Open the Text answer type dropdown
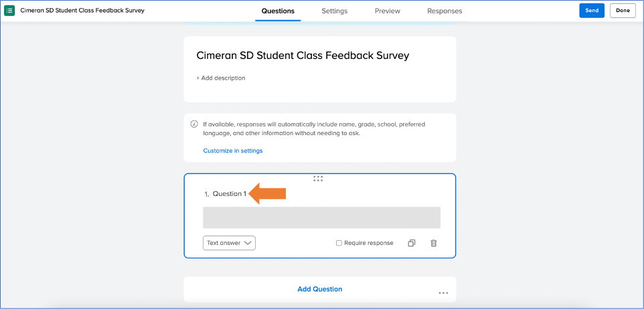 (229, 243)
